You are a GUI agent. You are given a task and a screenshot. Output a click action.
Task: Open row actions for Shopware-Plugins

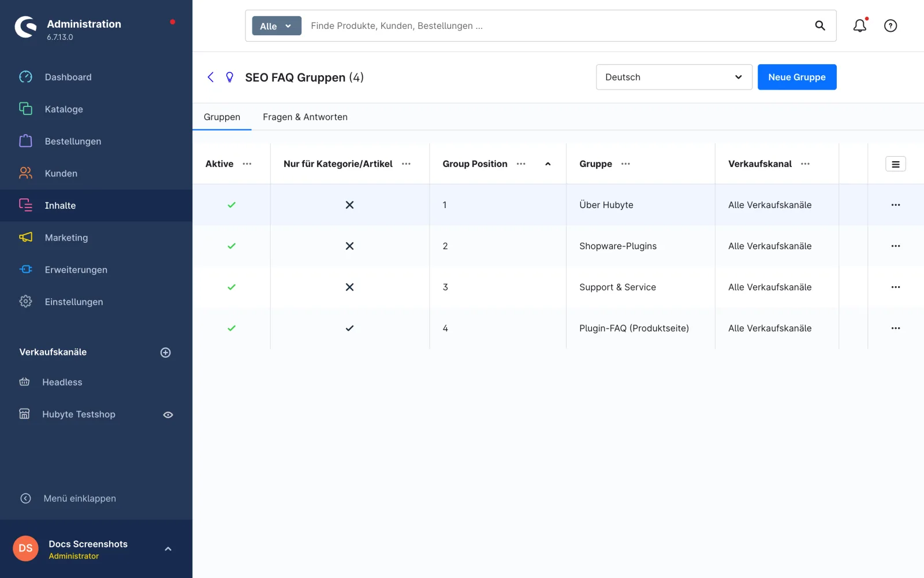pos(896,246)
